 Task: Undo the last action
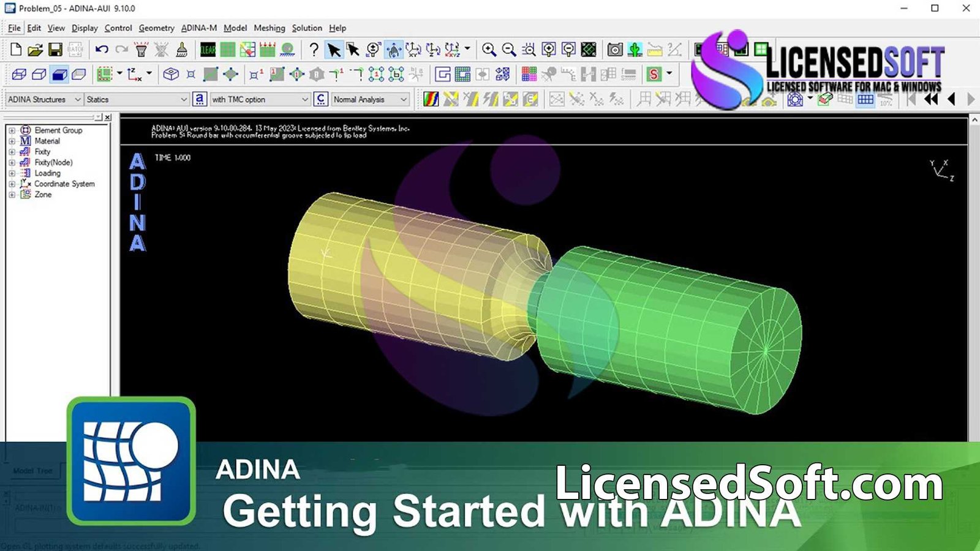tap(102, 50)
